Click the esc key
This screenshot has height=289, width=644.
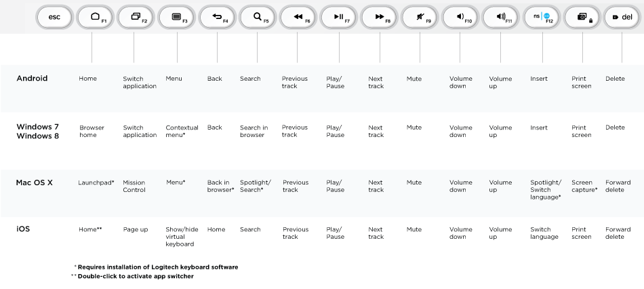[x=54, y=17]
